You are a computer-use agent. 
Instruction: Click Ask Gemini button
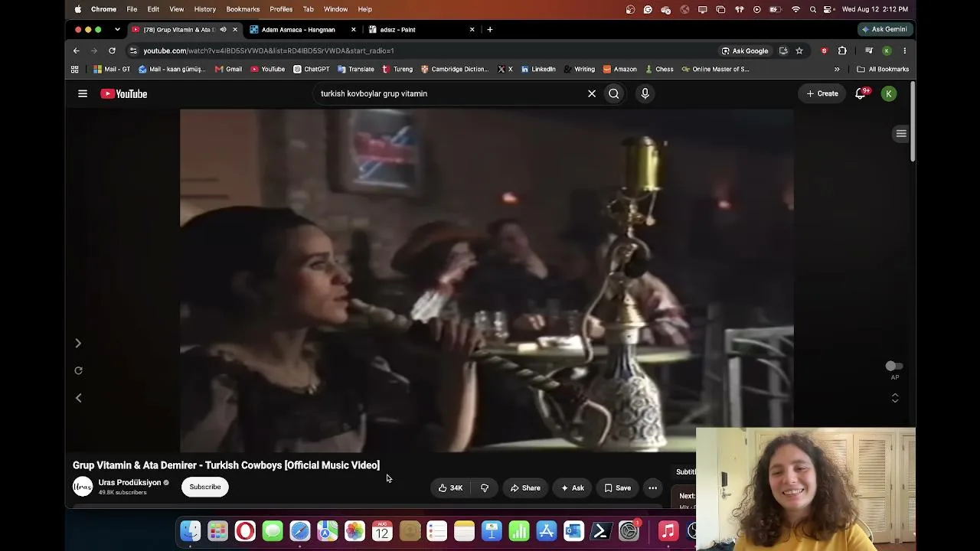click(x=884, y=29)
